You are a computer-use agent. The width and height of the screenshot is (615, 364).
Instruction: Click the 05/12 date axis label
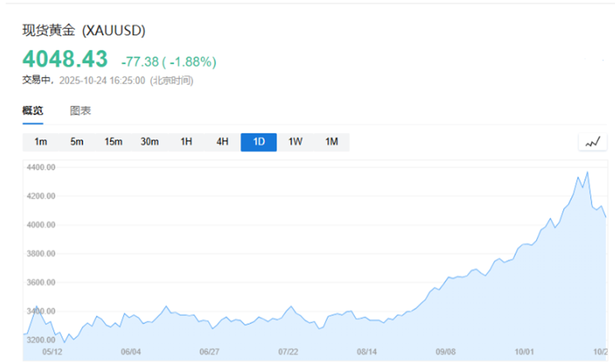pyautogui.click(x=52, y=351)
